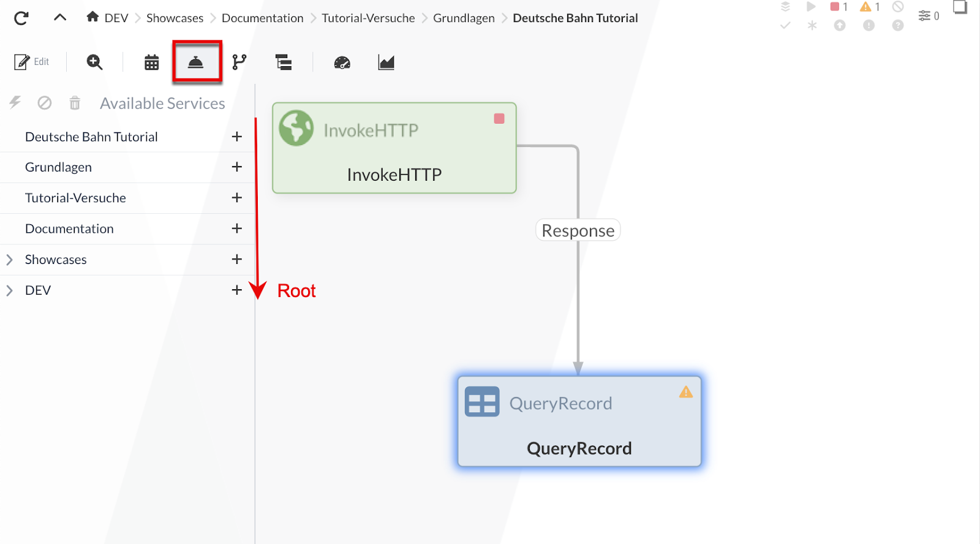Select the InvokeHTTP processor node

click(x=394, y=148)
